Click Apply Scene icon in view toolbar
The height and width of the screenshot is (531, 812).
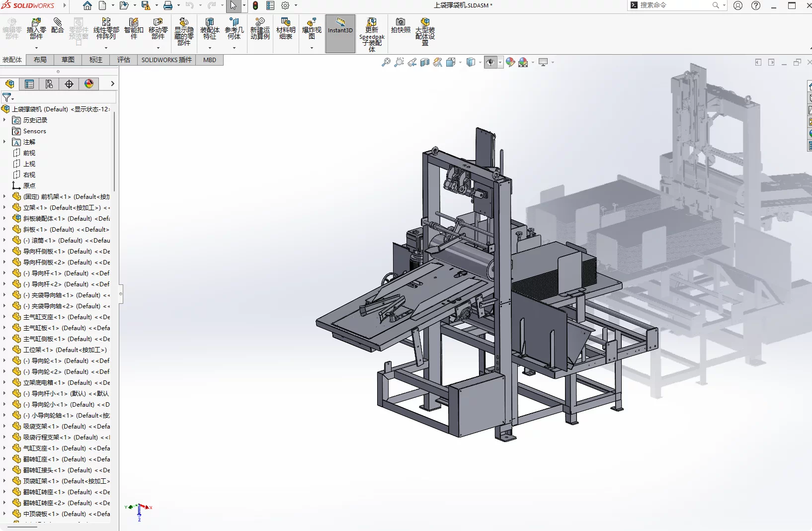tap(523, 62)
